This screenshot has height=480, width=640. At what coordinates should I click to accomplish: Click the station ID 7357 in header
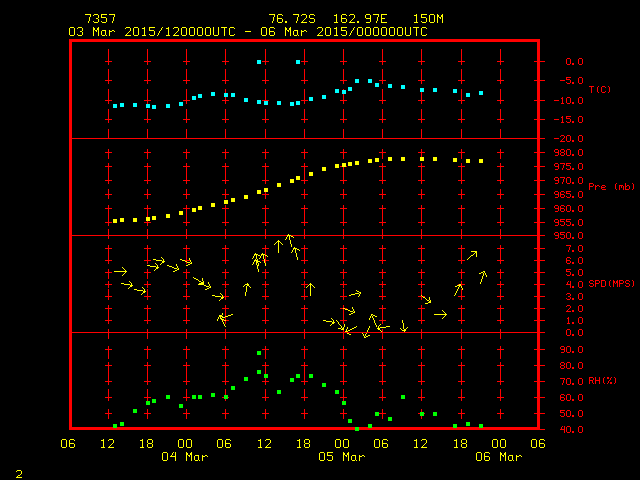pyautogui.click(x=99, y=19)
